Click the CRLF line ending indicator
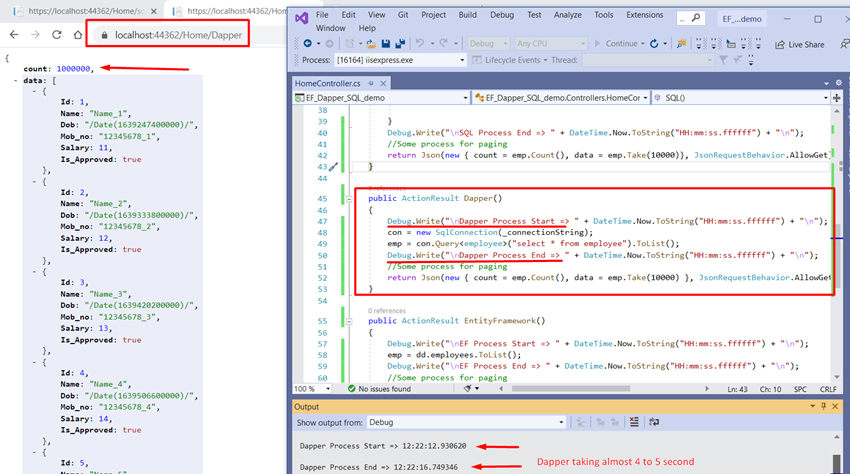Screen dimensions: 850x474 coord(828,389)
